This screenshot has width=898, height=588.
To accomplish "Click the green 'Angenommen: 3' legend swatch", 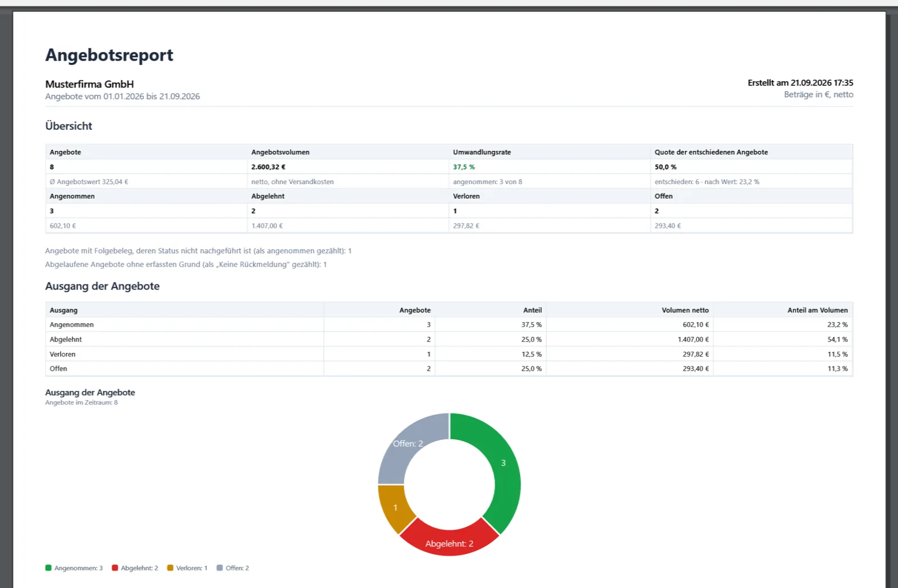I will tap(48, 568).
